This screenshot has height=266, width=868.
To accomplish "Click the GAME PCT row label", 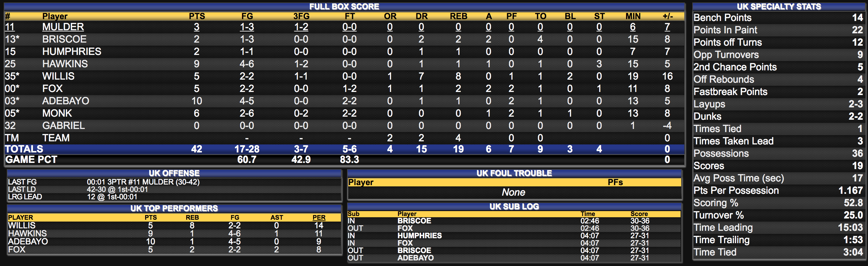I will [x=31, y=160].
